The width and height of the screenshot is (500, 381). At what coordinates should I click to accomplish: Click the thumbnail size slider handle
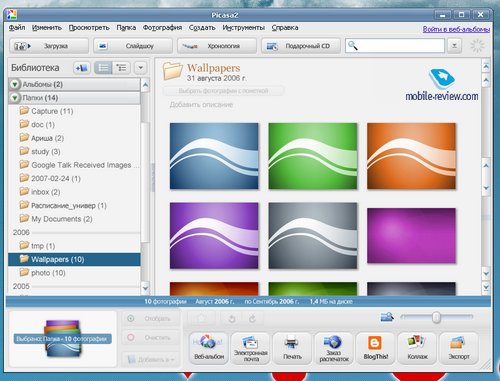tap(436, 317)
